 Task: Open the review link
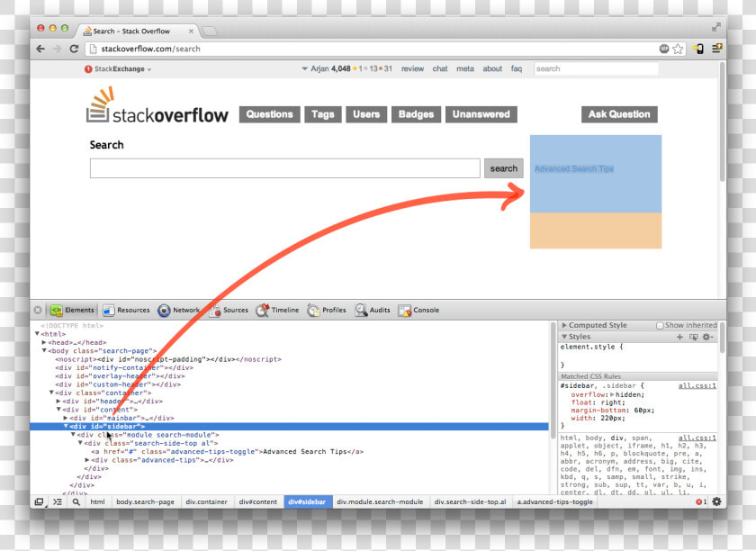click(413, 69)
